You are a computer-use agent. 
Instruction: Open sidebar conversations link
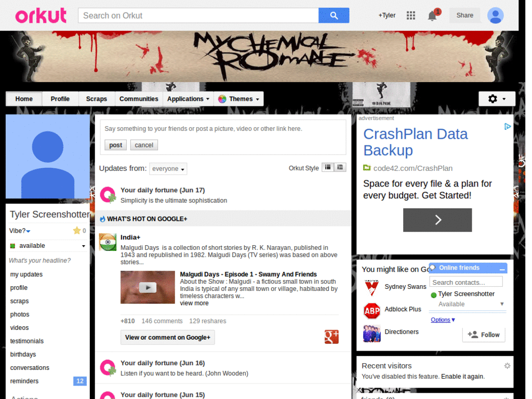tap(30, 368)
